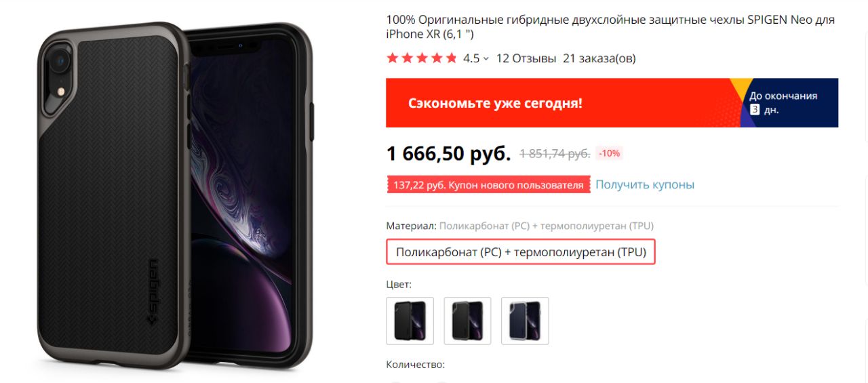Choose the second gunmetal case color swatch
Viewport: 868px width, 383px height.
(x=468, y=321)
